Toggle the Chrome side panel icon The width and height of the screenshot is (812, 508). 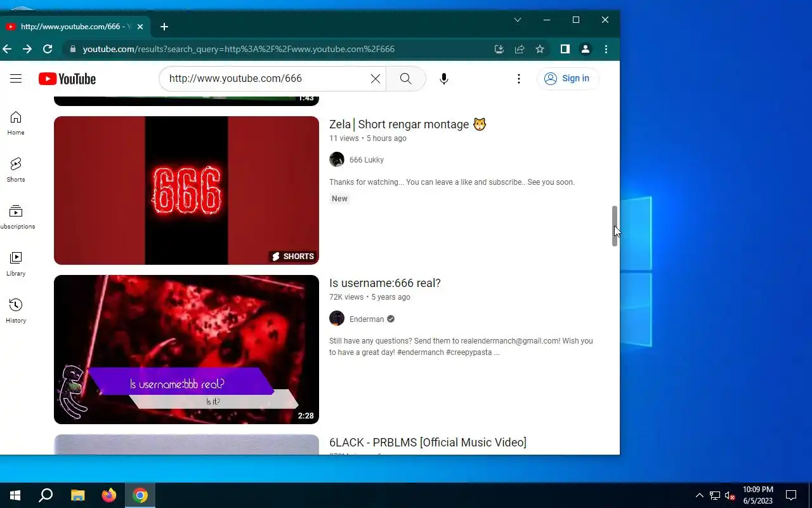[x=565, y=49]
